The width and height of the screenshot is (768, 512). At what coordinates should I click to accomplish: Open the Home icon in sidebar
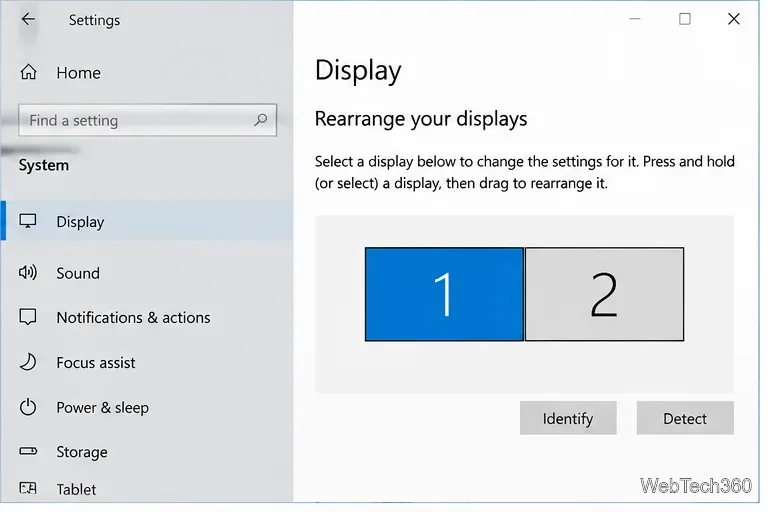click(28, 72)
